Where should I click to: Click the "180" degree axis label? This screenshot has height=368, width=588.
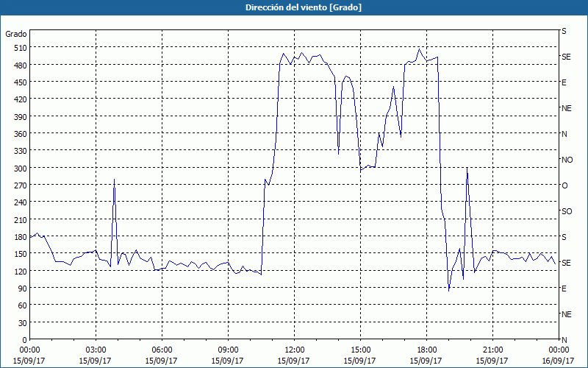click(21, 237)
